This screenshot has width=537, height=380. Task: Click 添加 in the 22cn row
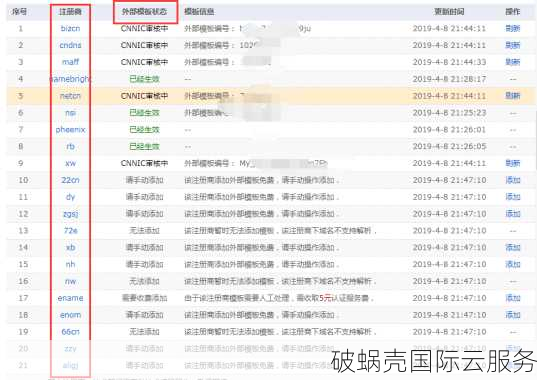(x=513, y=180)
